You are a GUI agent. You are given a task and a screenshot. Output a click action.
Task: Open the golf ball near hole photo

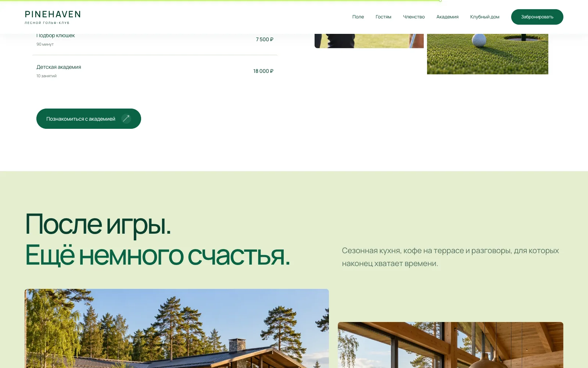487,54
